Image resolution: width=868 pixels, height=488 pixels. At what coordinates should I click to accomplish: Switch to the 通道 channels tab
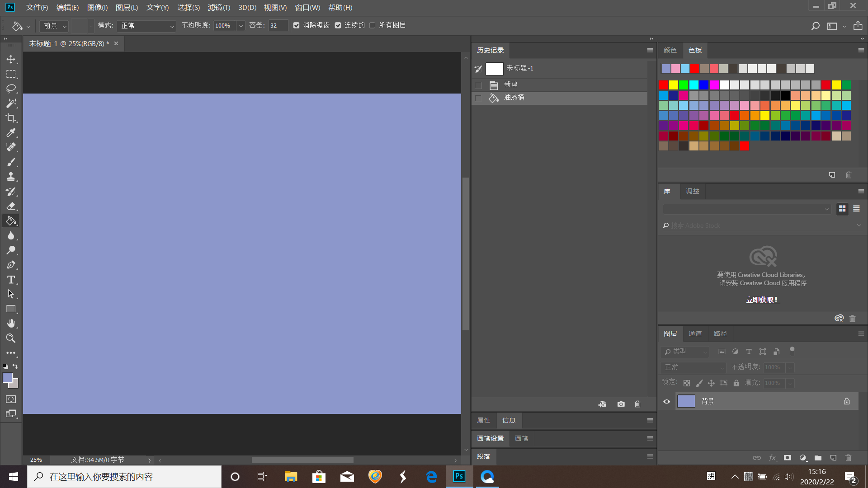[695, 333]
